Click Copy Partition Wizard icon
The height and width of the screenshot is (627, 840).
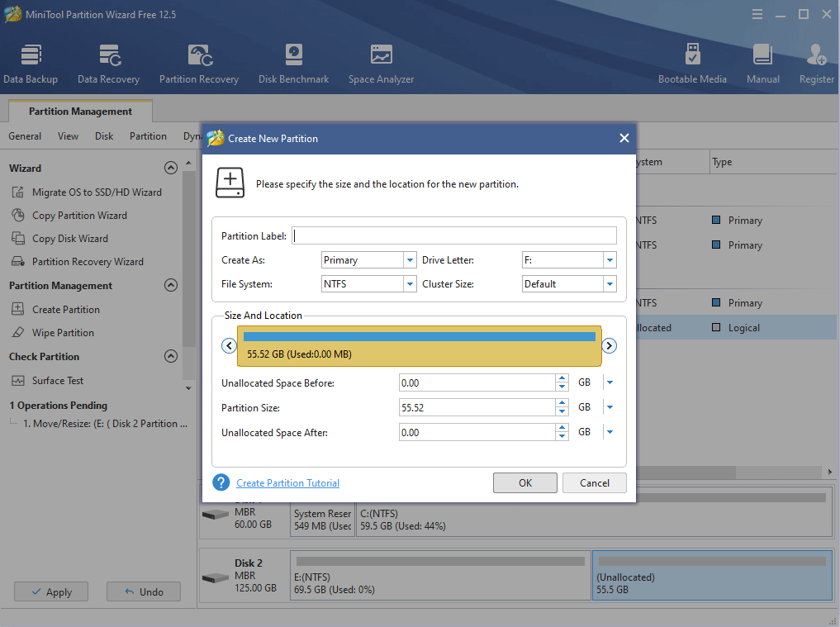[18, 215]
